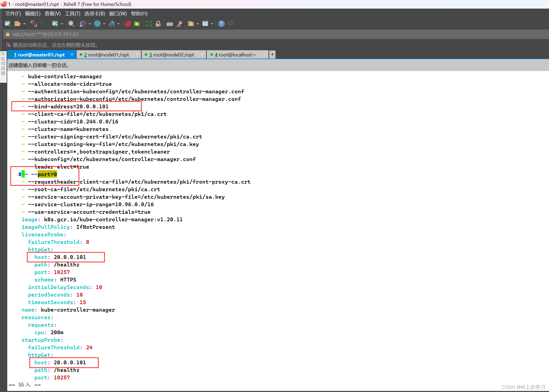
Task: Click the color scheme squares icon
Action: point(83,24)
